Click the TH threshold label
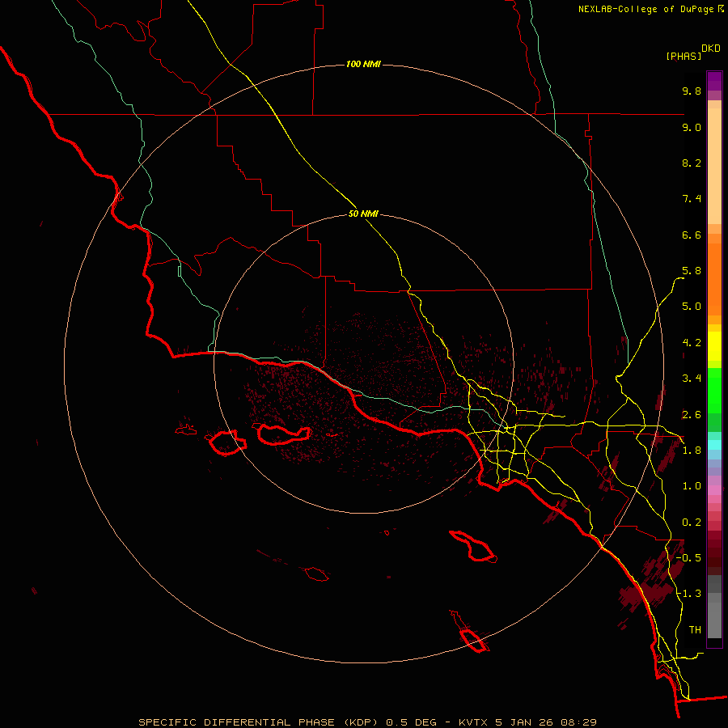 695,630
